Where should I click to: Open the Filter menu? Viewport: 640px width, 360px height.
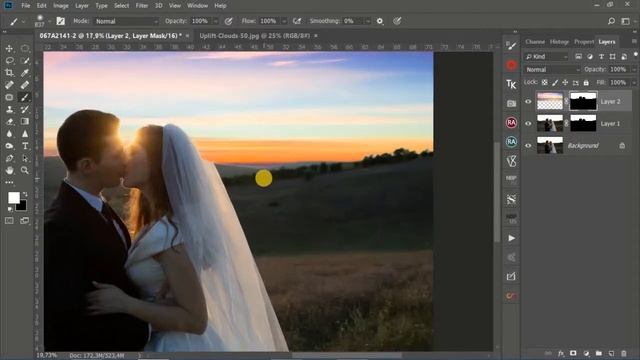[x=142, y=6]
